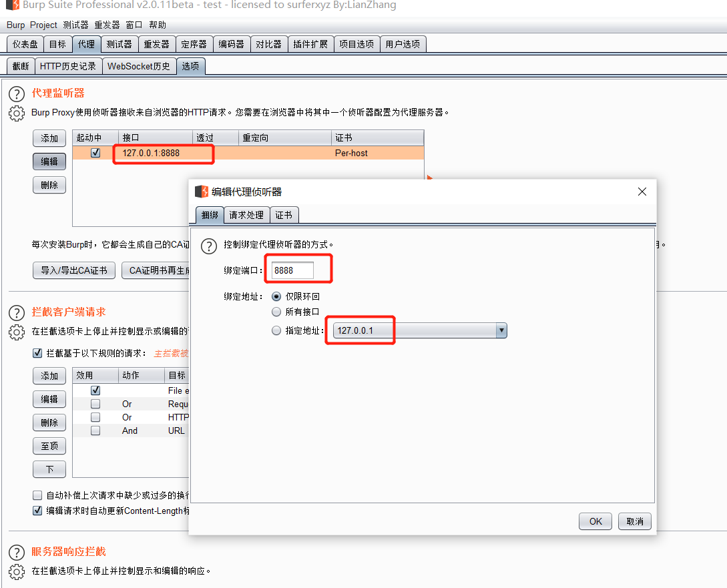Sort listeners by the 接口 column header

[x=156, y=137]
